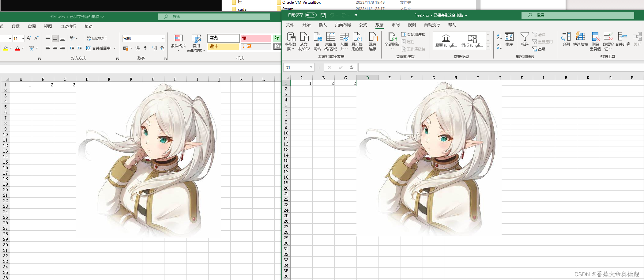Open Consolidate (合并计算) tool
644x280 pixels.
(623, 40)
